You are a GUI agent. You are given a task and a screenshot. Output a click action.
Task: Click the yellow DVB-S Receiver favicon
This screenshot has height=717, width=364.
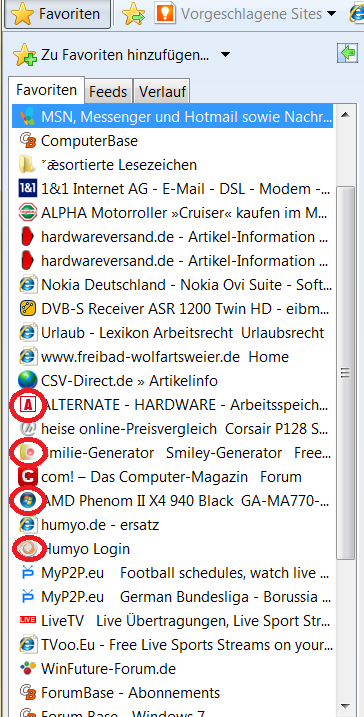(28, 309)
